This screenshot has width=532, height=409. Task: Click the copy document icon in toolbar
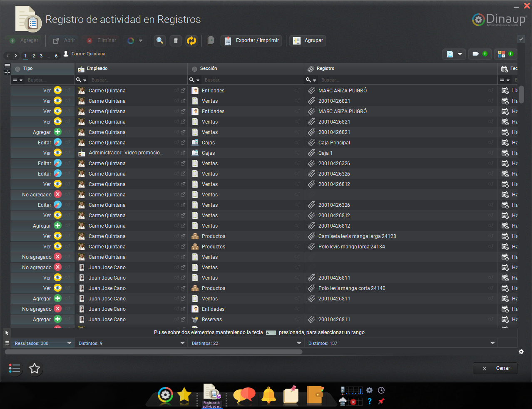click(211, 40)
